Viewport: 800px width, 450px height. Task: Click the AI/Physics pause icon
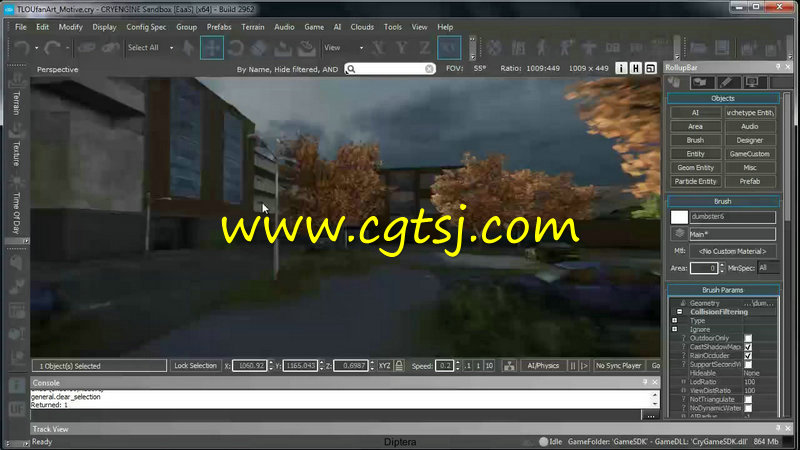(572, 366)
